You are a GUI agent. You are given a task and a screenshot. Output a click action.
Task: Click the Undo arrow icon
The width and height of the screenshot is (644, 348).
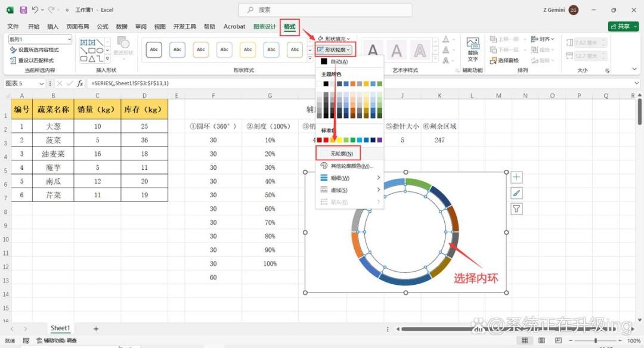click(x=35, y=10)
